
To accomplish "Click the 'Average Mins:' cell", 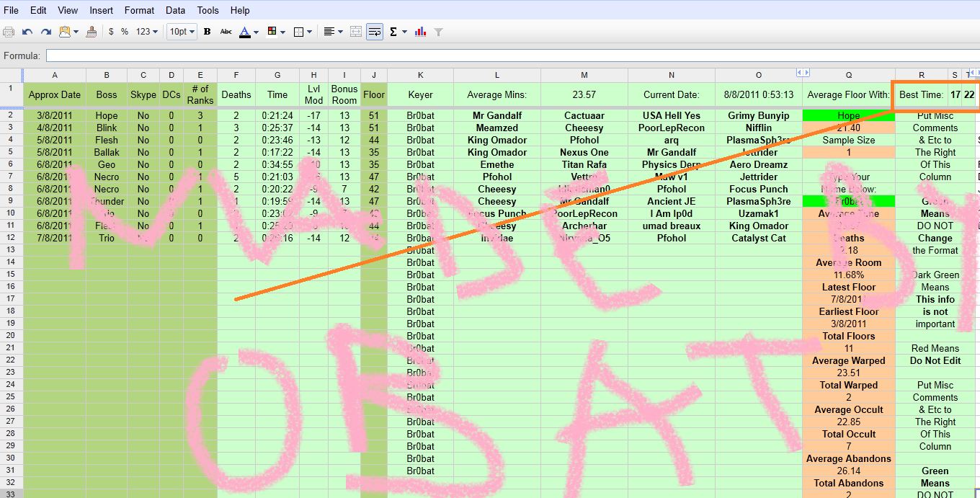I will click(x=497, y=95).
